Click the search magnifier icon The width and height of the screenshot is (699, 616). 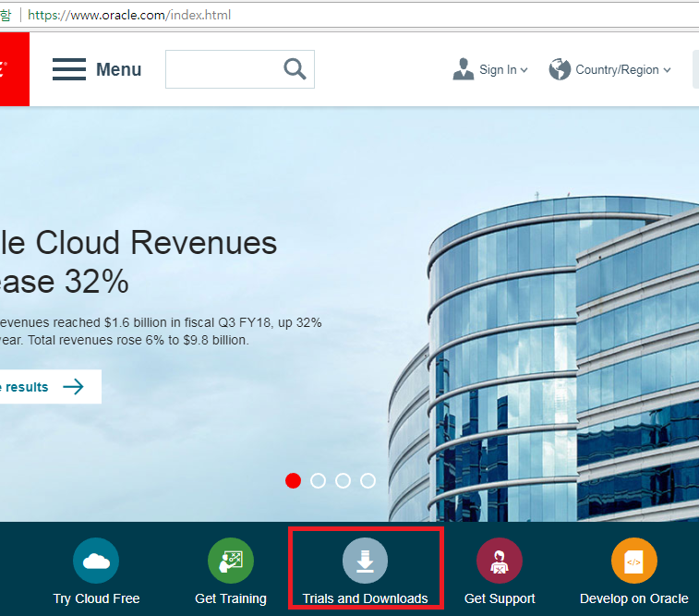point(295,69)
